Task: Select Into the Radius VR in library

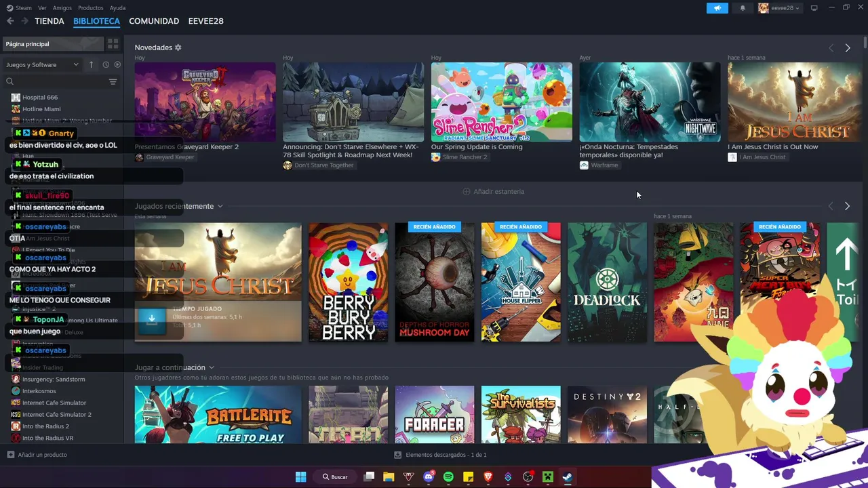Action: (x=47, y=438)
